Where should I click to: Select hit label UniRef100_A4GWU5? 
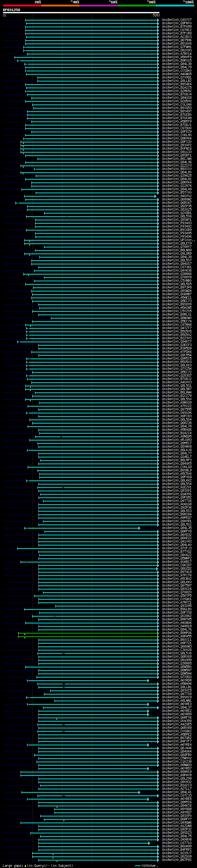[176, 74]
